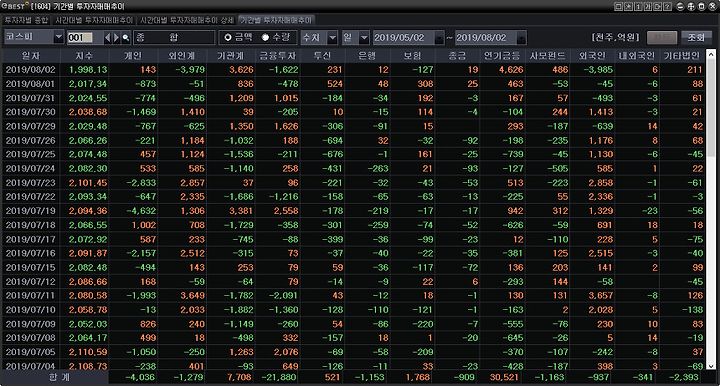Click the 은행 column header
The height and width of the screenshot is (386, 720).
(x=367, y=56)
